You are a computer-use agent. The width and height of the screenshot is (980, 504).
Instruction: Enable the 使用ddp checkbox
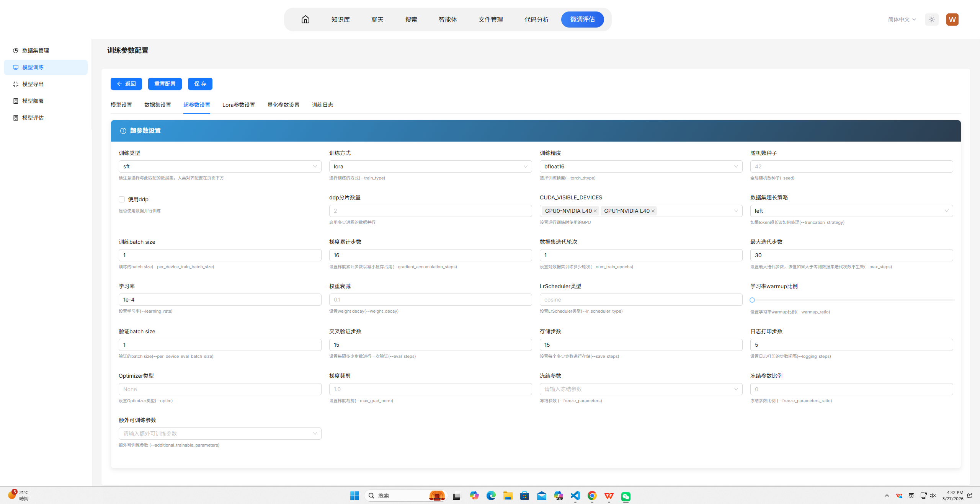(x=122, y=199)
